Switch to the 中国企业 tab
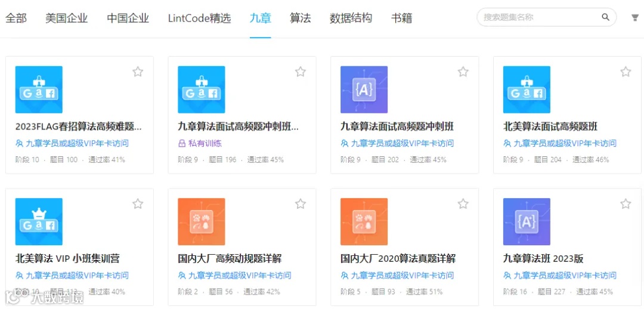This screenshot has height=309, width=644. point(128,18)
